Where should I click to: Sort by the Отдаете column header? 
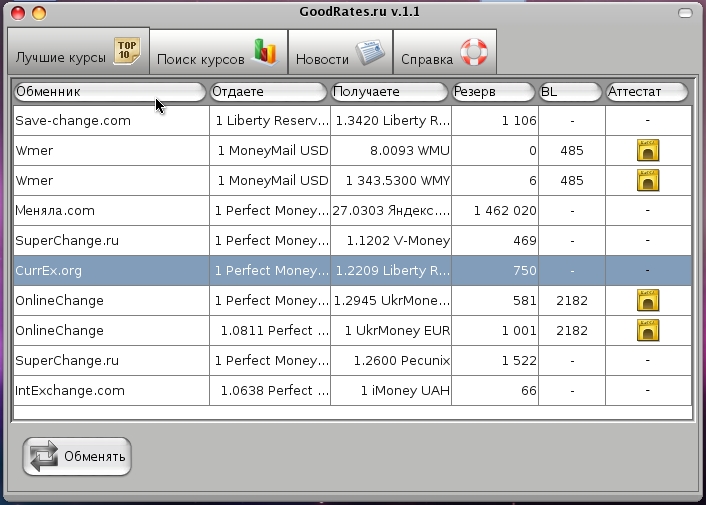pyautogui.click(x=269, y=92)
